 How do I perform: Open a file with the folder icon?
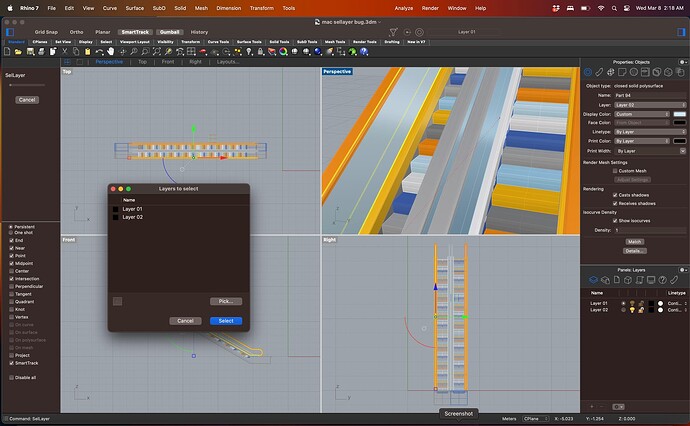point(18,51)
